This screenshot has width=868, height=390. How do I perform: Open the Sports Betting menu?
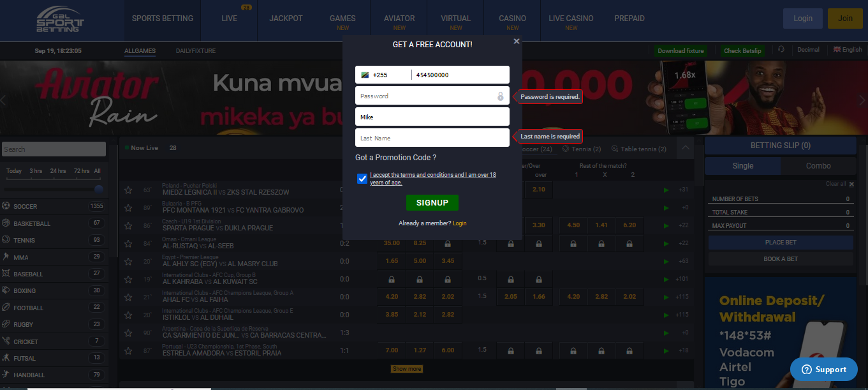point(163,19)
